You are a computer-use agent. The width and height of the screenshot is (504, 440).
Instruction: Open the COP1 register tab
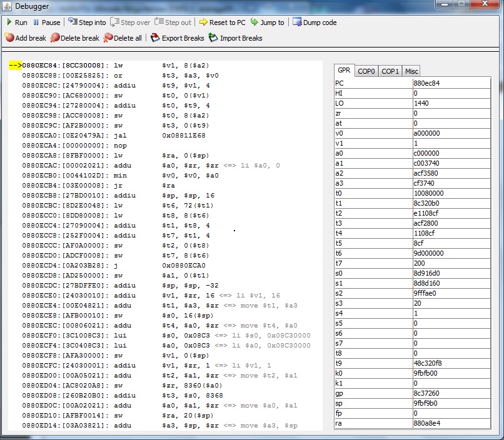click(x=390, y=71)
